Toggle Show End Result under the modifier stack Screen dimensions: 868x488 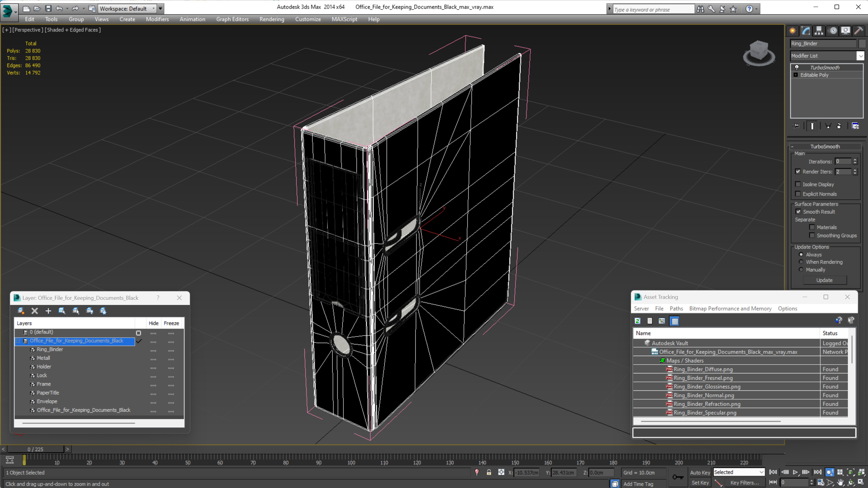pos(812,126)
